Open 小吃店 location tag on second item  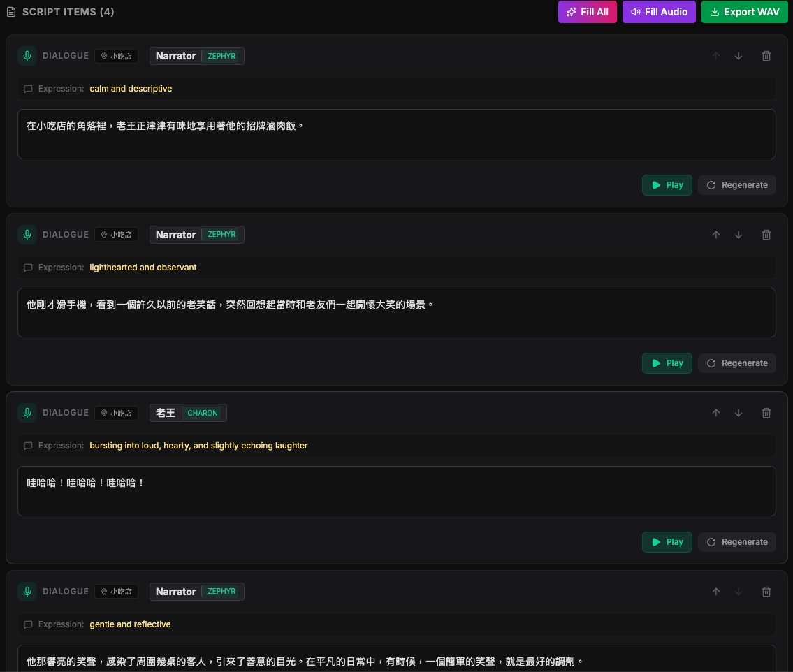pyautogui.click(x=116, y=235)
